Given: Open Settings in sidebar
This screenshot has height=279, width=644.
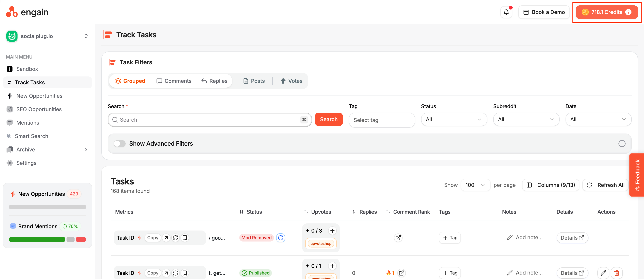Looking at the screenshot, I should (x=48, y=163).
